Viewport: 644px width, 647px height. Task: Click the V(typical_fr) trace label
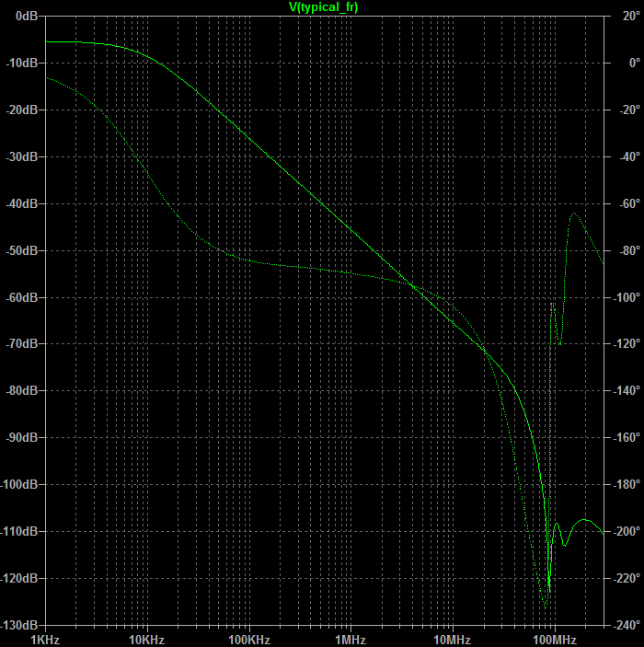(323, 7)
